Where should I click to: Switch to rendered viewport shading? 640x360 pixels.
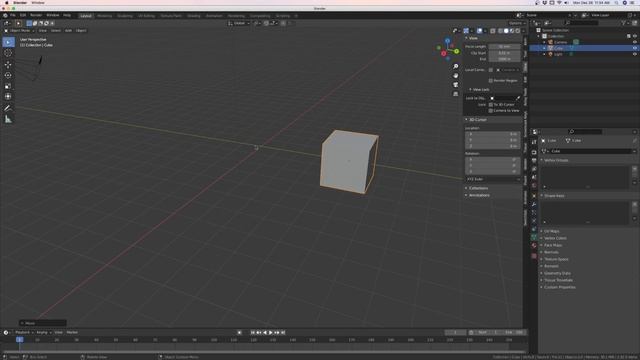[x=518, y=31]
